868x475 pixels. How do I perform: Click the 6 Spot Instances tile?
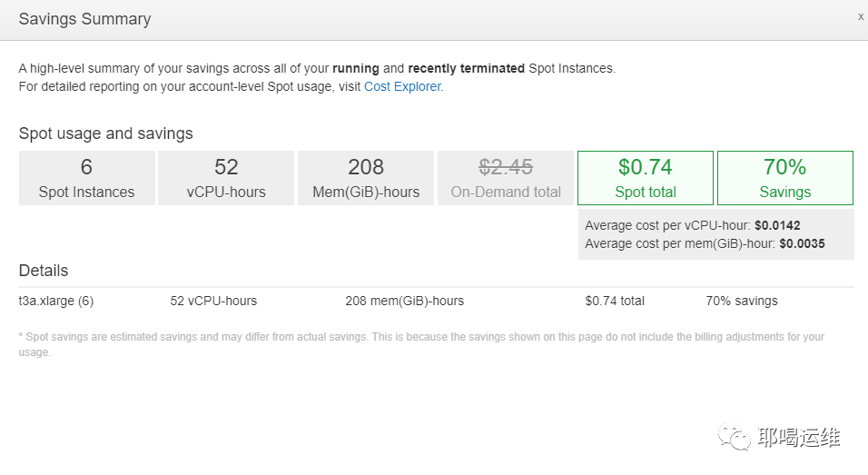(86, 178)
